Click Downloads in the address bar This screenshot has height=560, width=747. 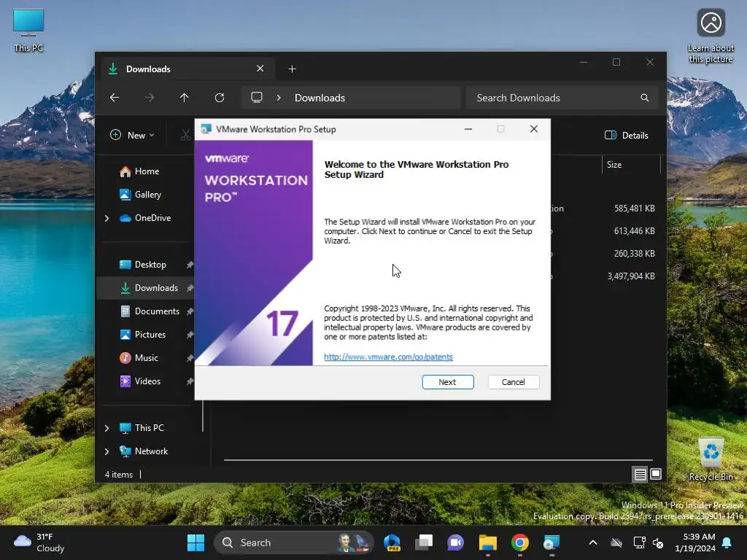(320, 98)
